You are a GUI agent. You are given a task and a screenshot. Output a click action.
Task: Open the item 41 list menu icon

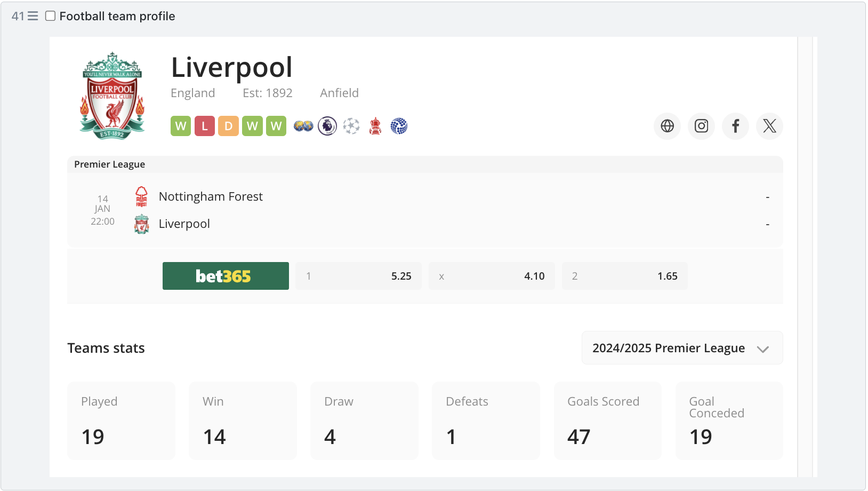[33, 16]
